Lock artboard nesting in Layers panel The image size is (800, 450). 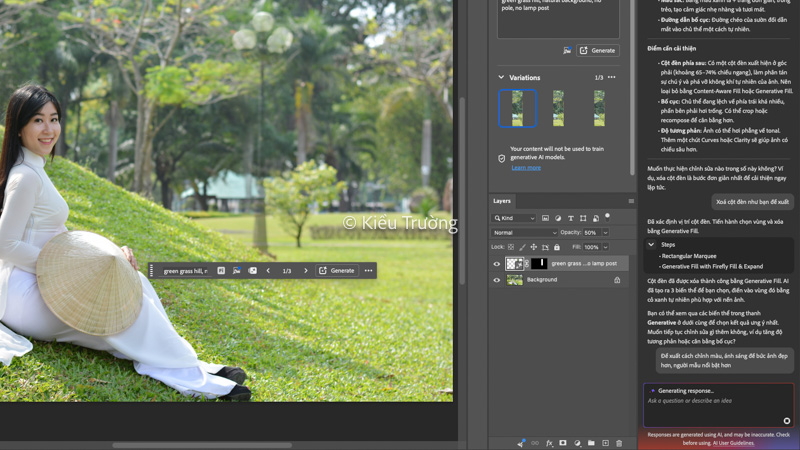coord(545,247)
